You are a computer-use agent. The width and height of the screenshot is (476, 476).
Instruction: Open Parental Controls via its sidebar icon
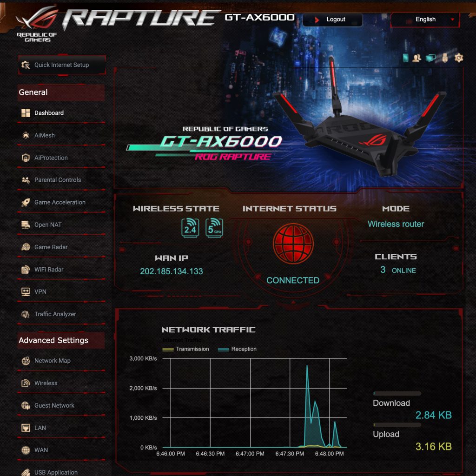click(26, 180)
